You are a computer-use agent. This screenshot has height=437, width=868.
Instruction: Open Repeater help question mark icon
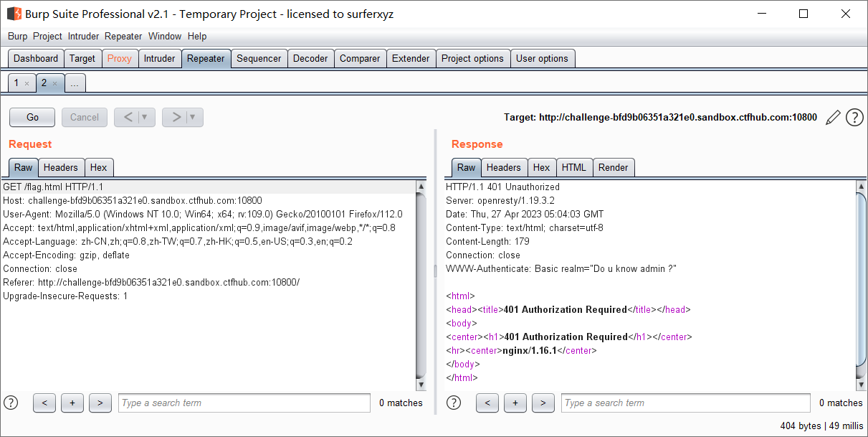click(854, 118)
